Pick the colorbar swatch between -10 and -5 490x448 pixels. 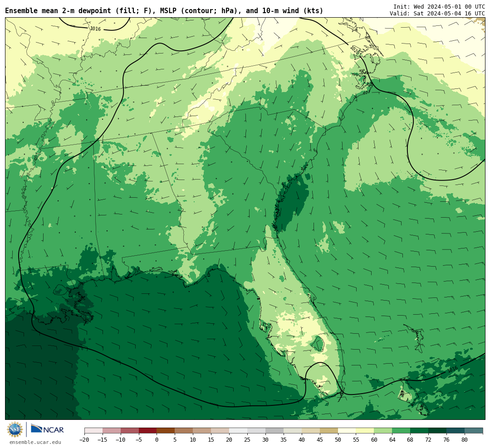coord(130,430)
